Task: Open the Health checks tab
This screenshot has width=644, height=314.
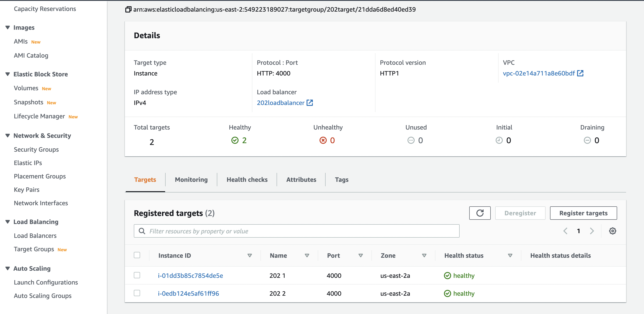Action: [x=247, y=180]
